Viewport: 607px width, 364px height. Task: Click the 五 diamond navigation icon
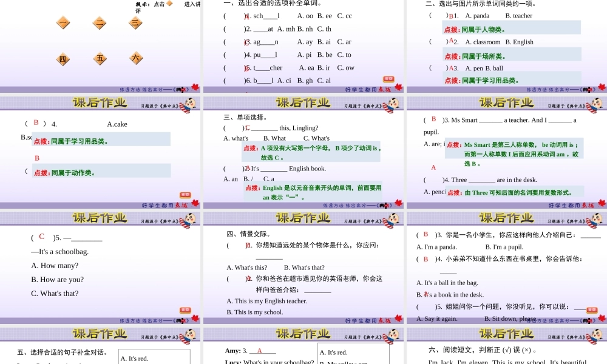tap(100, 59)
